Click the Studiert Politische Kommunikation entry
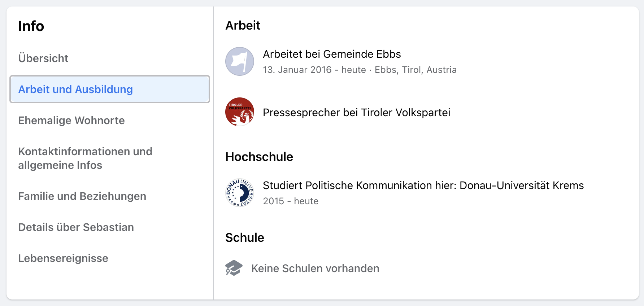Screen dimensions: 644x306 click(x=423, y=185)
